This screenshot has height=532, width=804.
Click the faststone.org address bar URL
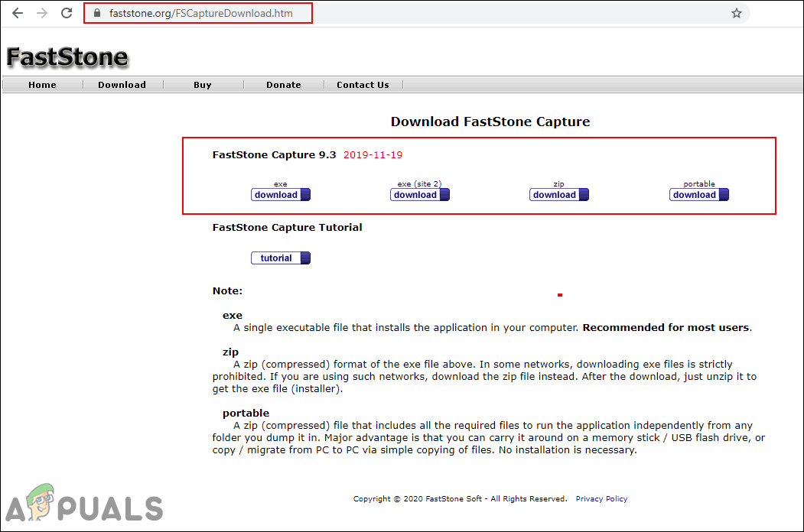[201, 13]
